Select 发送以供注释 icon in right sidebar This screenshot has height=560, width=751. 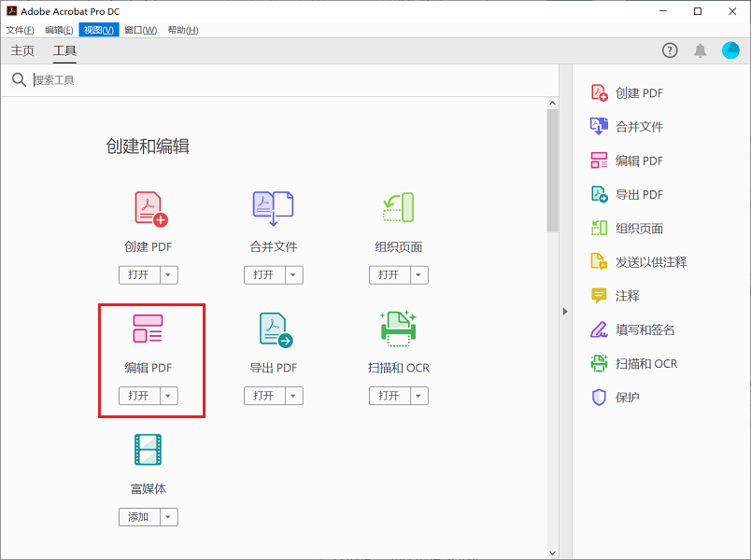pos(599,262)
